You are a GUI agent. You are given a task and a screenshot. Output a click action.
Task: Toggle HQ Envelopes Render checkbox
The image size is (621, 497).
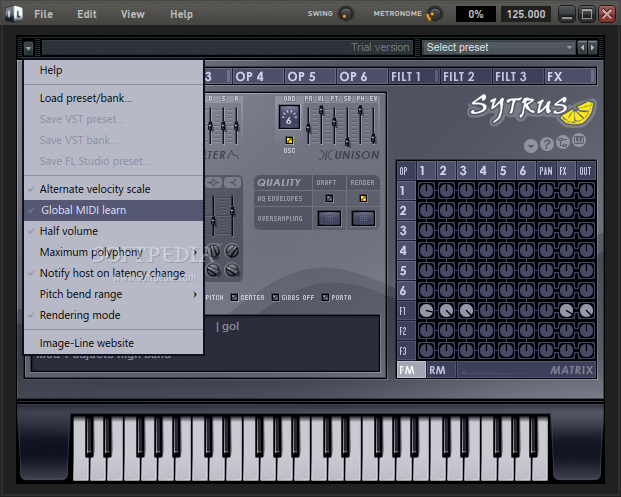(363, 198)
